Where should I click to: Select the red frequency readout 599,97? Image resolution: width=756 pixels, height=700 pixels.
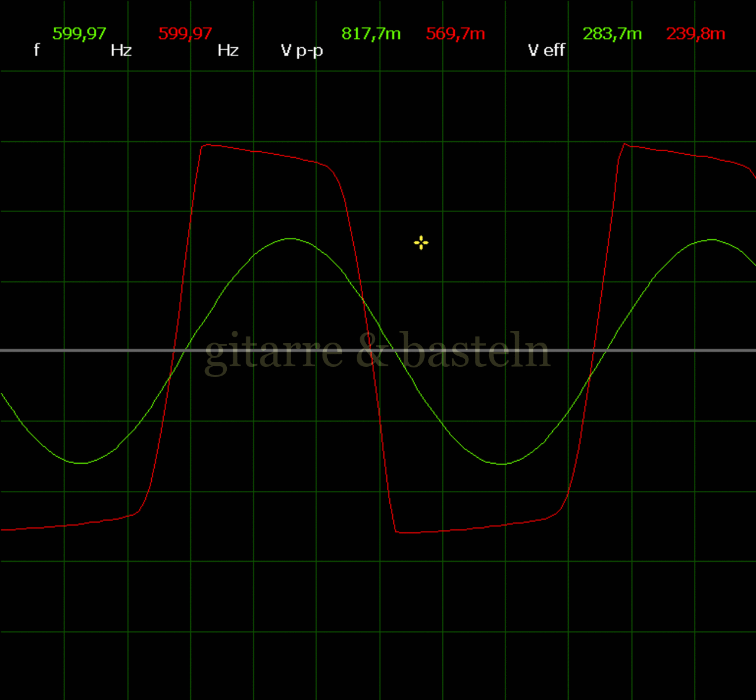pos(185,34)
